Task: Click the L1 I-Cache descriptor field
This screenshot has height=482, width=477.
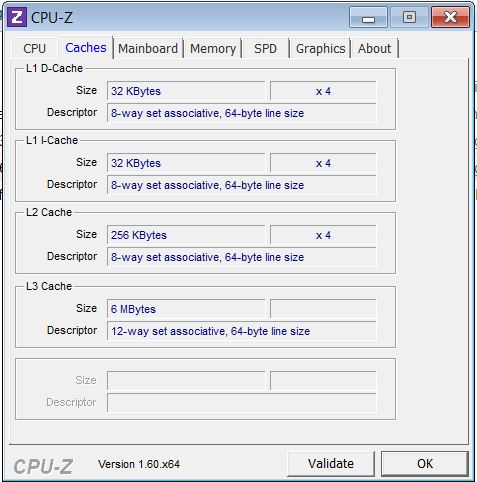Action: tap(242, 185)
